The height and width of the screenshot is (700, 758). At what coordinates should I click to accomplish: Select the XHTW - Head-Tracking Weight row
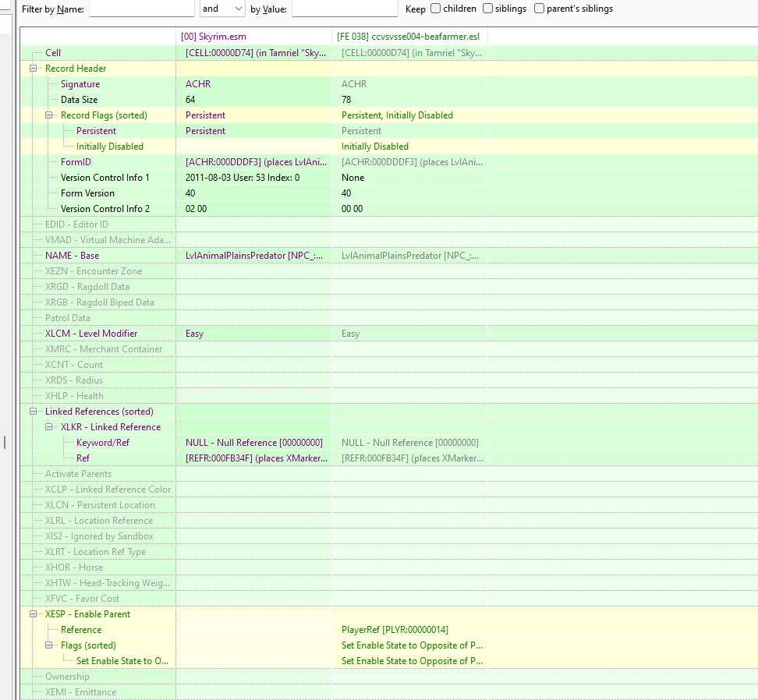pos(108,583)
